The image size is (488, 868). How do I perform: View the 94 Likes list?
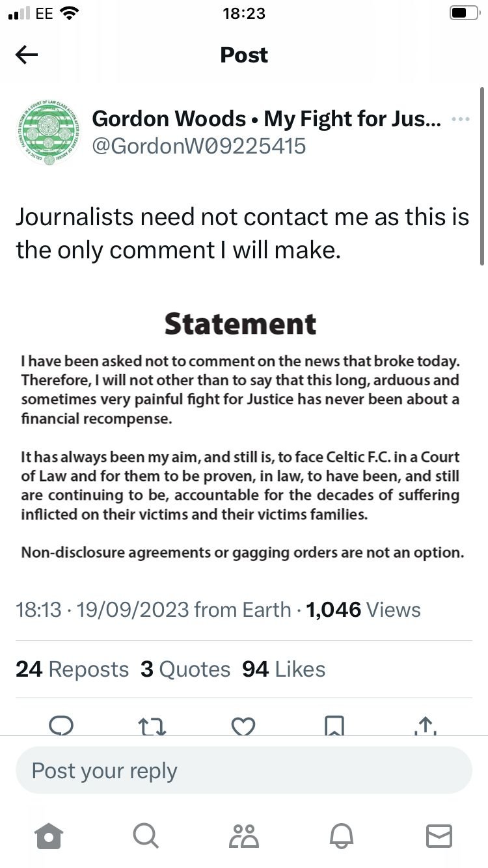284,670
